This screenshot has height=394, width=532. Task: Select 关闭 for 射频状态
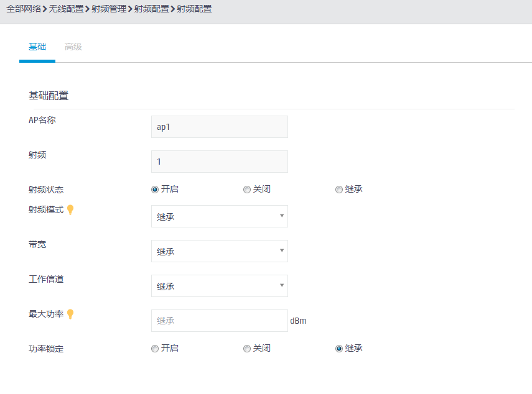coord(247,190)
